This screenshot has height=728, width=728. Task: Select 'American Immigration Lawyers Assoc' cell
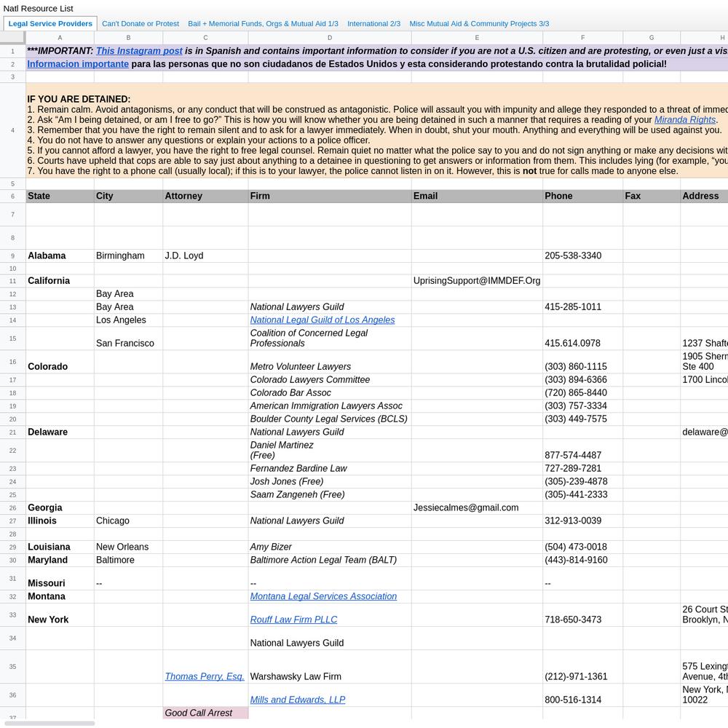point(330,405)
